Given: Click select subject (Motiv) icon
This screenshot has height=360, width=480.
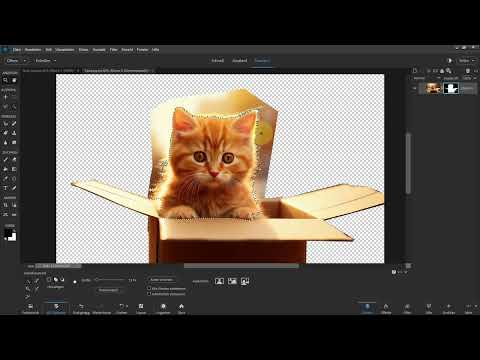Looking at the screenshot, I should [219, 281].
